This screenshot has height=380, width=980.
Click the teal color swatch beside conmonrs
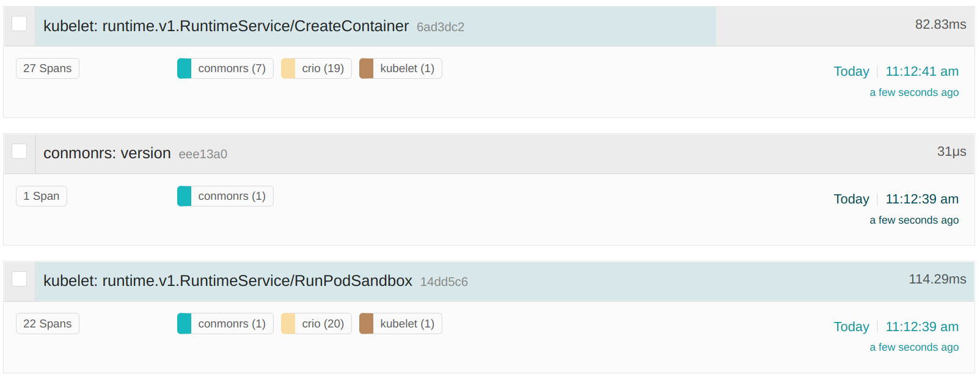[x=183, y=68]
